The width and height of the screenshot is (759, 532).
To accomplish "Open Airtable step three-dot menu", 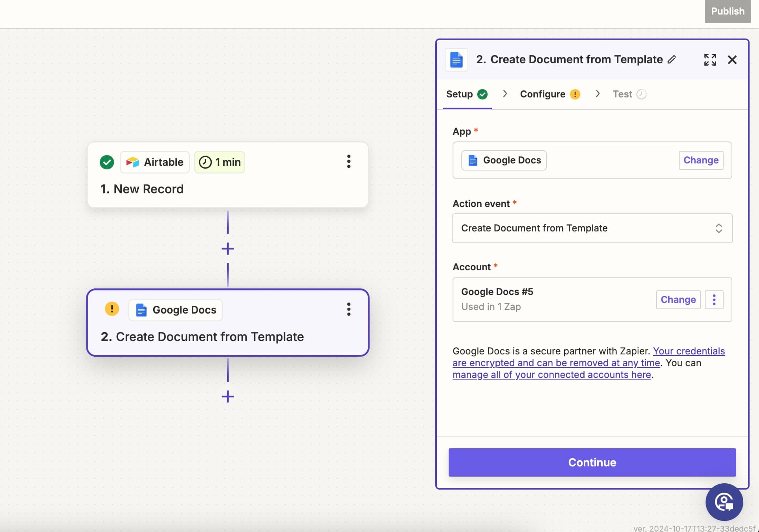I will [x=348, y=161].
